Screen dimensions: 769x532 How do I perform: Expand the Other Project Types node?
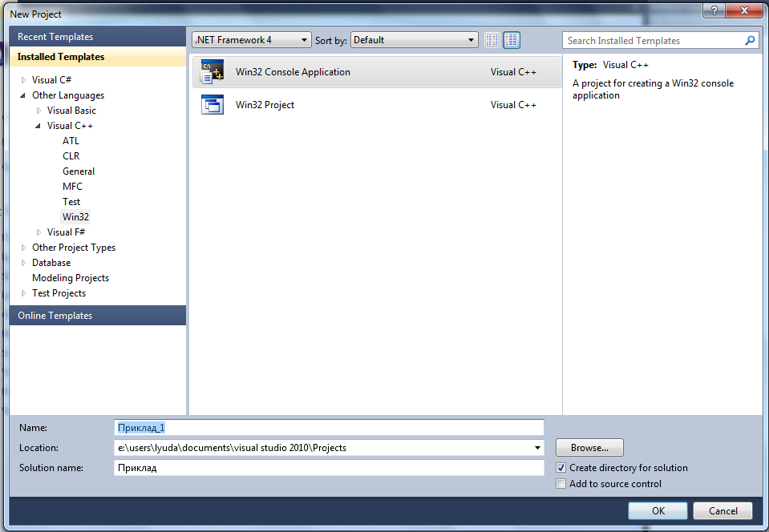pos(23,248)
